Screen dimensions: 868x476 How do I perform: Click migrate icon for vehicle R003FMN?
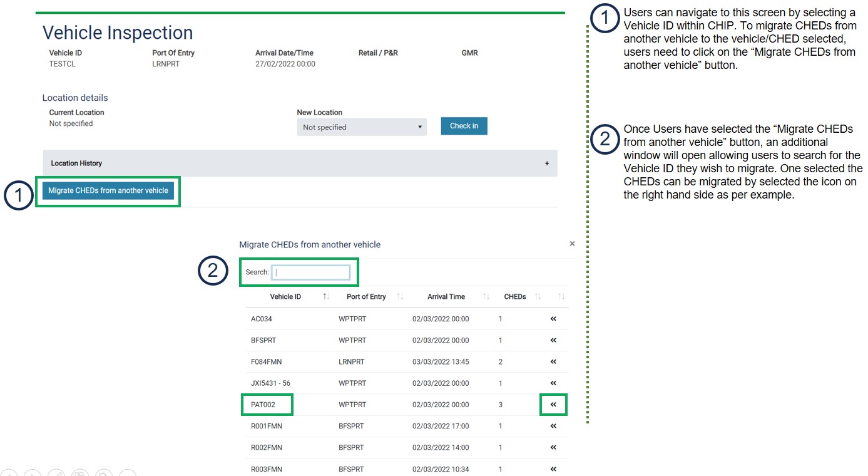pyautogui.click(x=553, y=468)
